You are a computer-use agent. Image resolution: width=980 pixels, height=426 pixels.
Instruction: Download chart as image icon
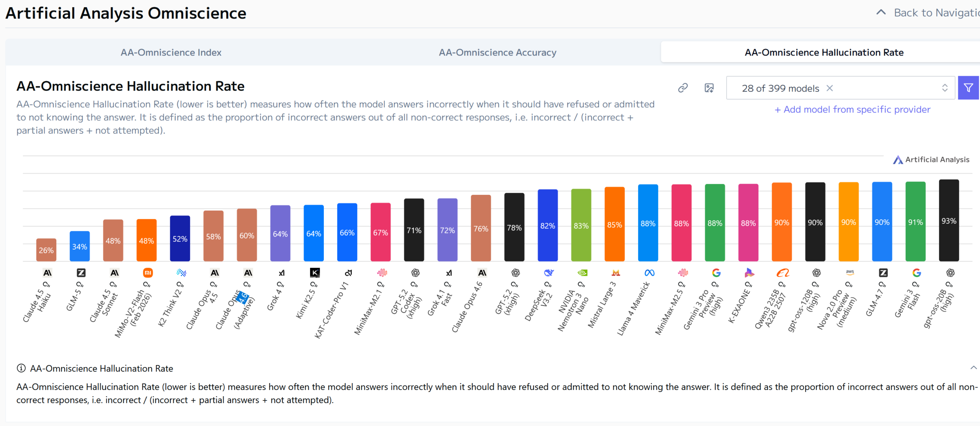(709, 88)
